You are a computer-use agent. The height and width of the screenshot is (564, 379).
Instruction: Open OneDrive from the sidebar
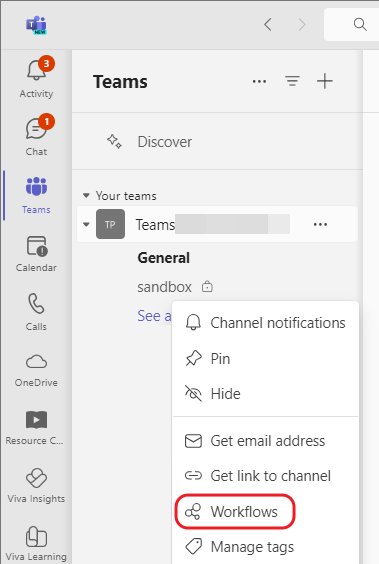coord(36,370)
